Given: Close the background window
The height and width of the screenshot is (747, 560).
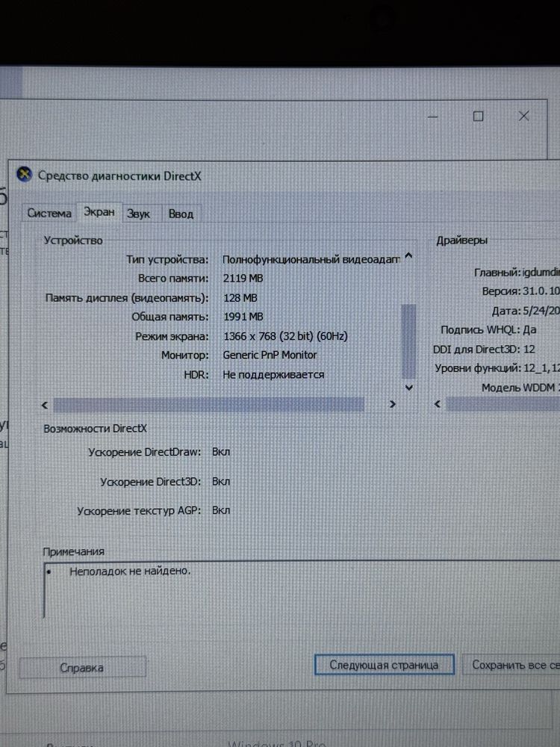Looking at the screenshot, I should point(524,116).
